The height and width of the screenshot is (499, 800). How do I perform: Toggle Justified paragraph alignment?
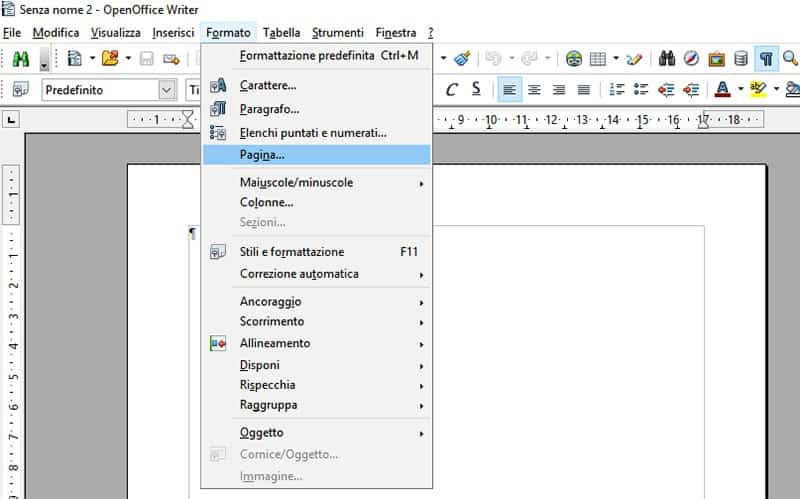(x=584, y=90)
